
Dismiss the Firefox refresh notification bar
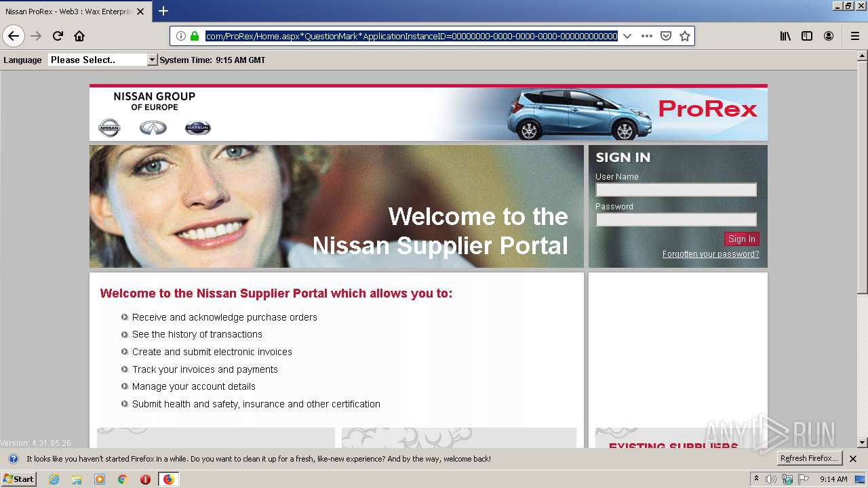tap(853, 459)
